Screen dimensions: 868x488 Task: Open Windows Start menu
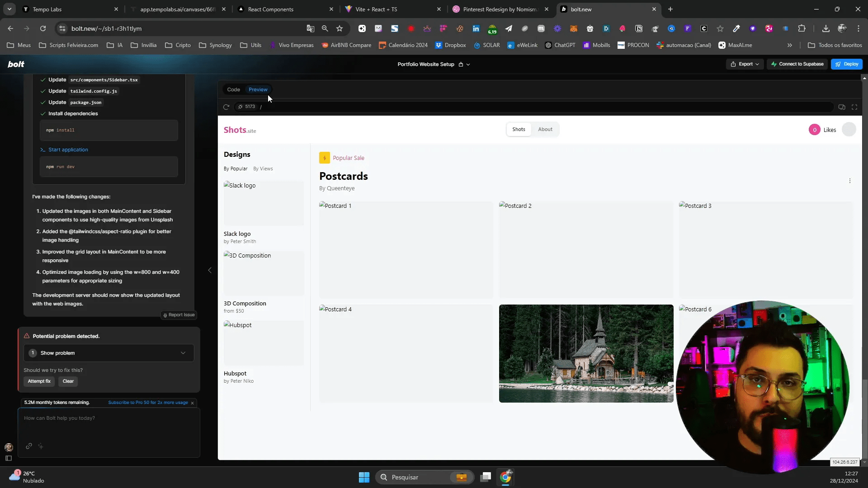pos(364,477)
